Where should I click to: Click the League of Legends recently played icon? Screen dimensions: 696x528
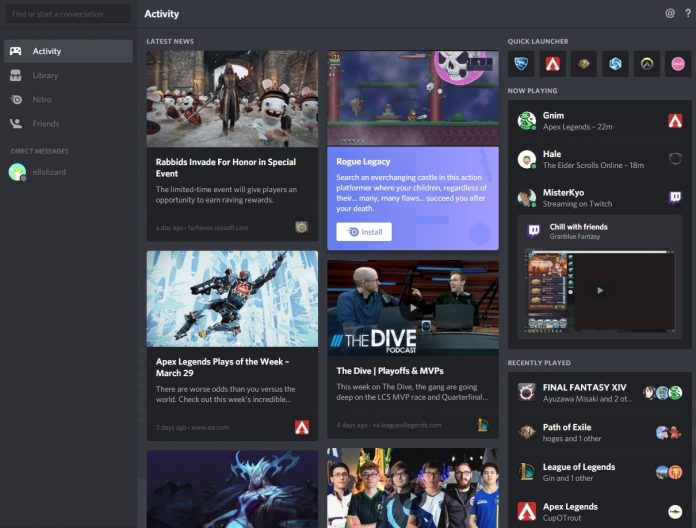(526, 471)
